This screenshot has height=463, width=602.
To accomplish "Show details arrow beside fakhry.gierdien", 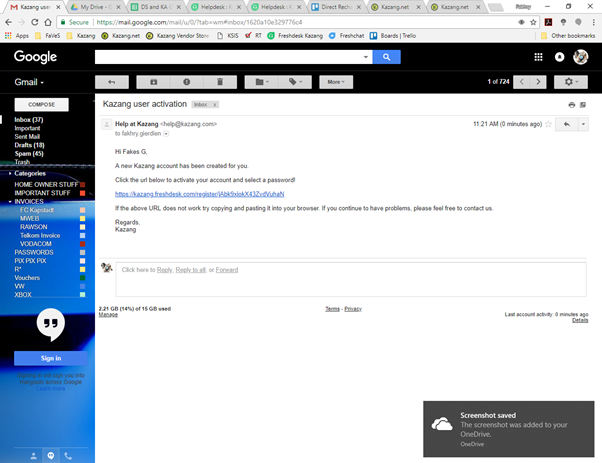I will [166, 134].
